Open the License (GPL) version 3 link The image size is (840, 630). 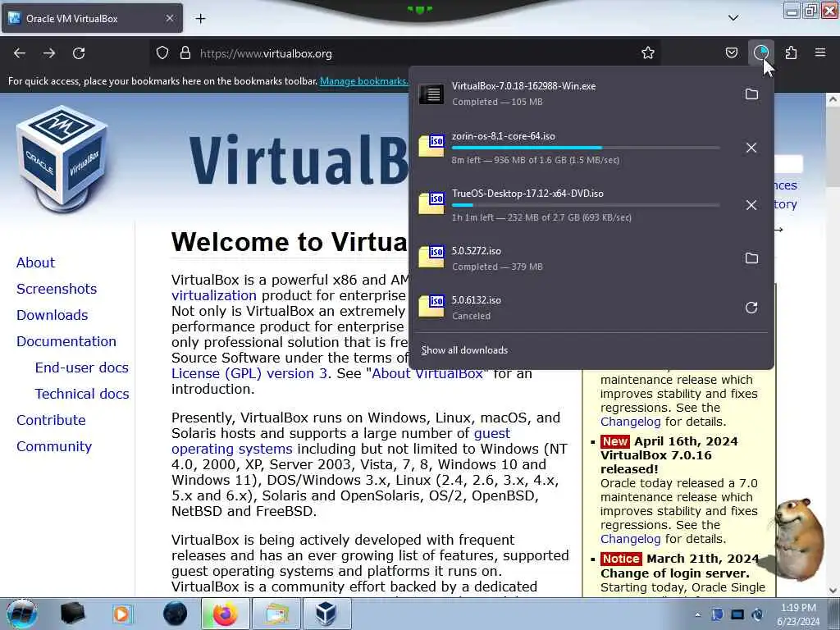(x=249, y=373)
